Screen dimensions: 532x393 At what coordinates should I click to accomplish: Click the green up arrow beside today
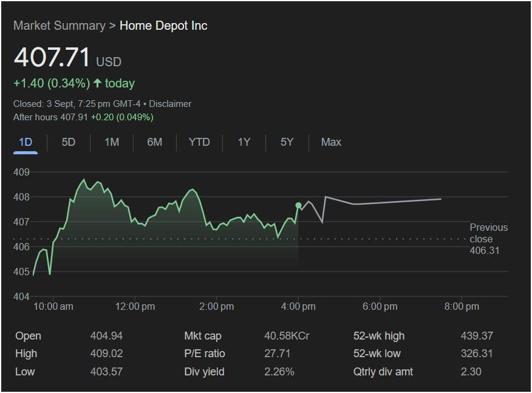click(97, 83)
